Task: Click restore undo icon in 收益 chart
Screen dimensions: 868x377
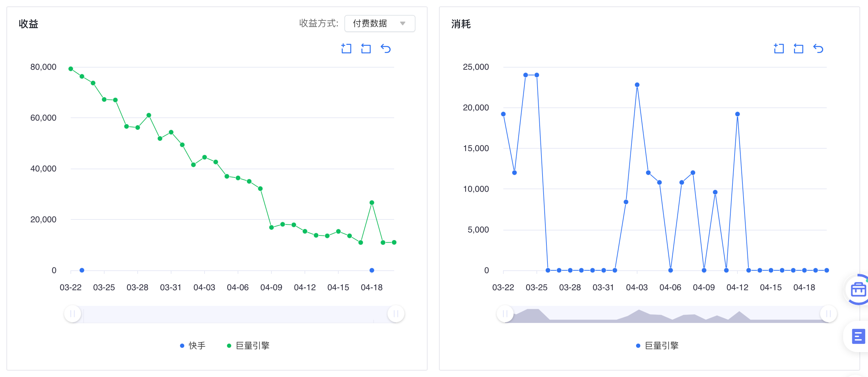Action: point(386,48)
